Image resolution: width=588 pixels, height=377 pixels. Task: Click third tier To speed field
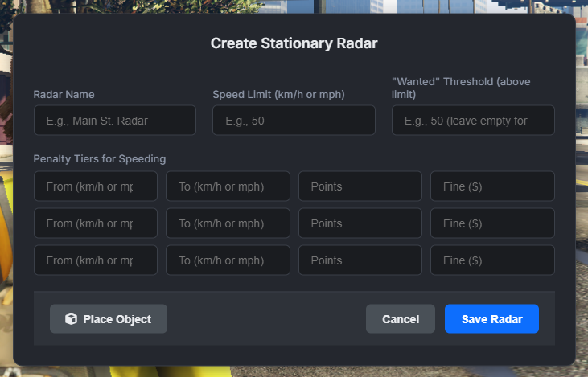[228, 260]
